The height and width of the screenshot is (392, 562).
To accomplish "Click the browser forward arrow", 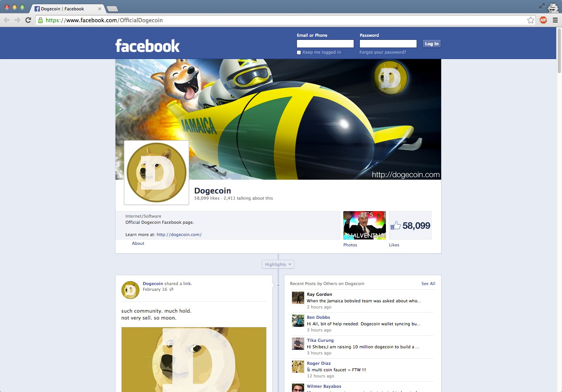I will tap(17, 20).
